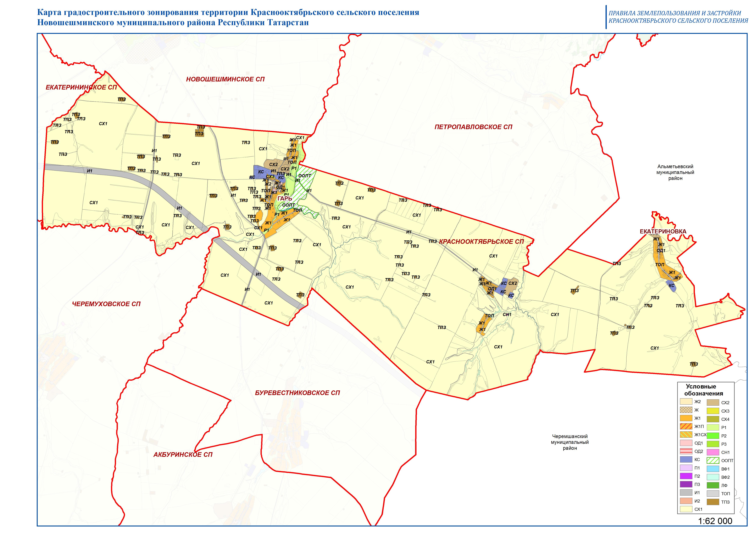Click the magenta П2 legend swatch
The height and width of the screenshot is (535, 756).
point(686,476)
